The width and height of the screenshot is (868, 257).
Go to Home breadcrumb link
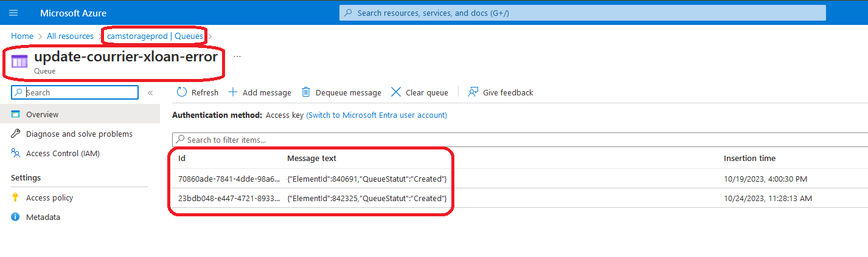pos(22,36)
